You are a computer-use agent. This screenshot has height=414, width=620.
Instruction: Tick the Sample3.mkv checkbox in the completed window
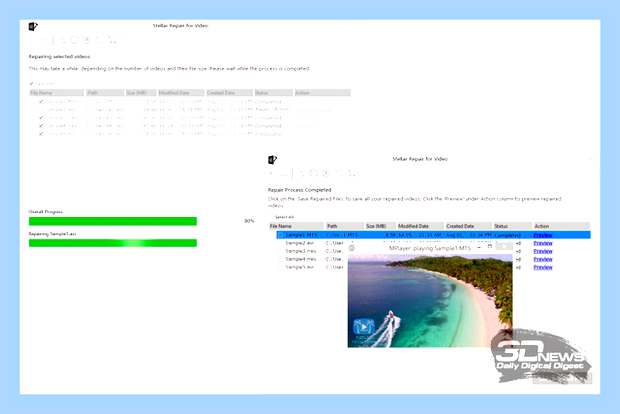(280, 251)
